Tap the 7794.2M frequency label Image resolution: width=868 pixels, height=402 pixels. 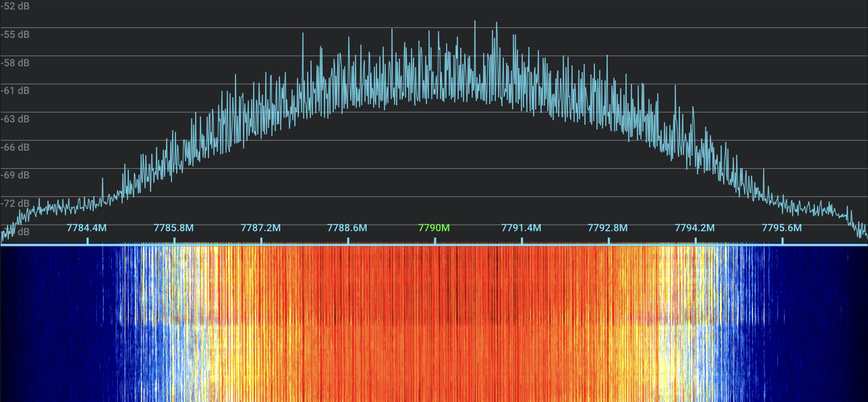(695, 228)
